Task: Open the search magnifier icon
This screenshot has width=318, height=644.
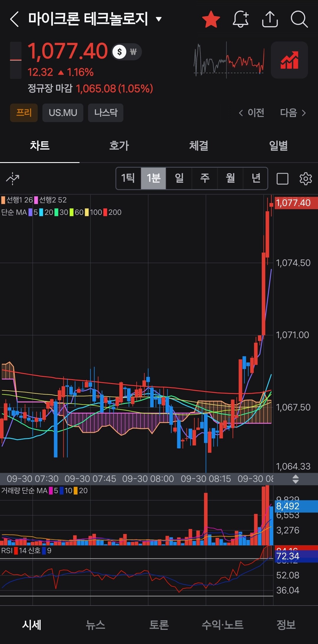Action: coord(299,19)
